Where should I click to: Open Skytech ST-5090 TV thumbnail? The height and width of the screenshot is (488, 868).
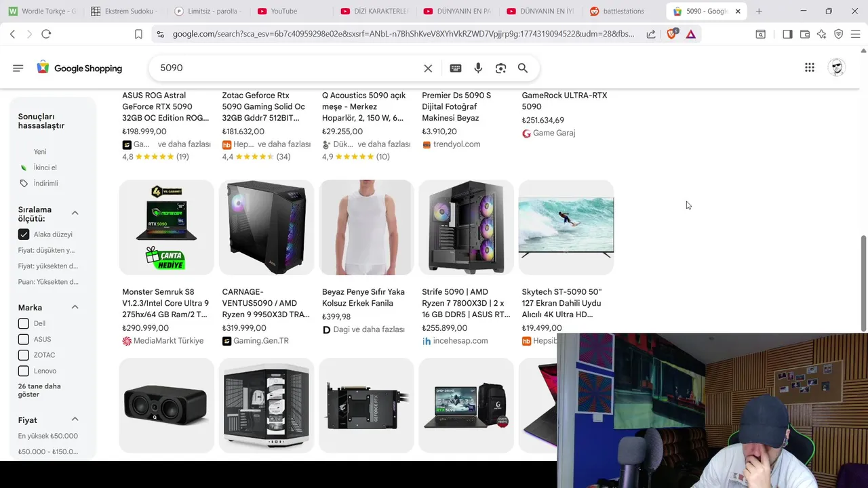pos(566,227)
